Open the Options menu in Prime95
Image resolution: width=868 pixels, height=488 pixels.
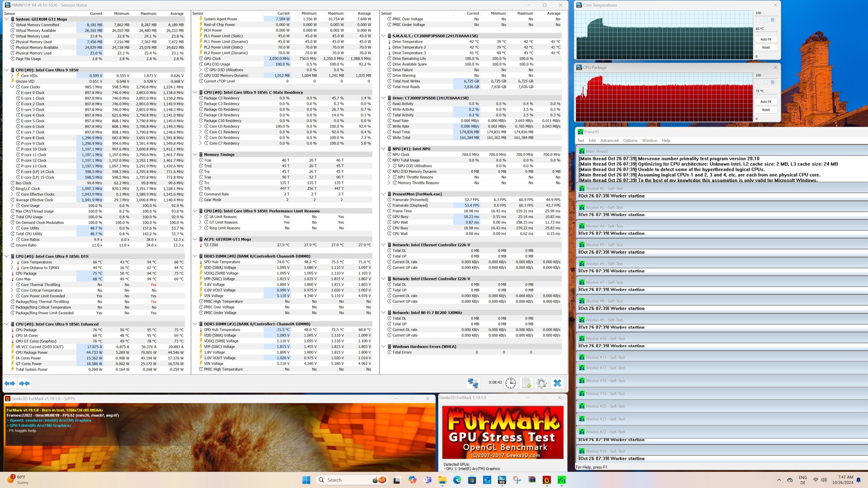[x=630, y=141]
